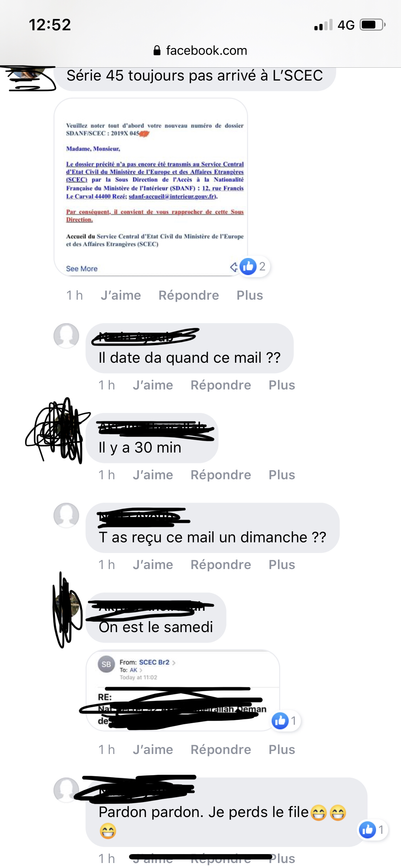The image size is (401, 868).
Task: Open the SCEC Br2 email screenshot attachment
Action: coord(183,690)
